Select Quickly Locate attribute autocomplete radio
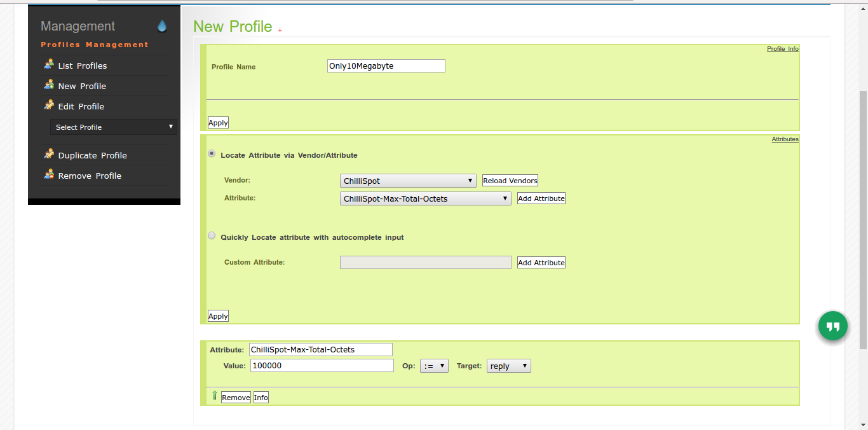 click(212, 236)
